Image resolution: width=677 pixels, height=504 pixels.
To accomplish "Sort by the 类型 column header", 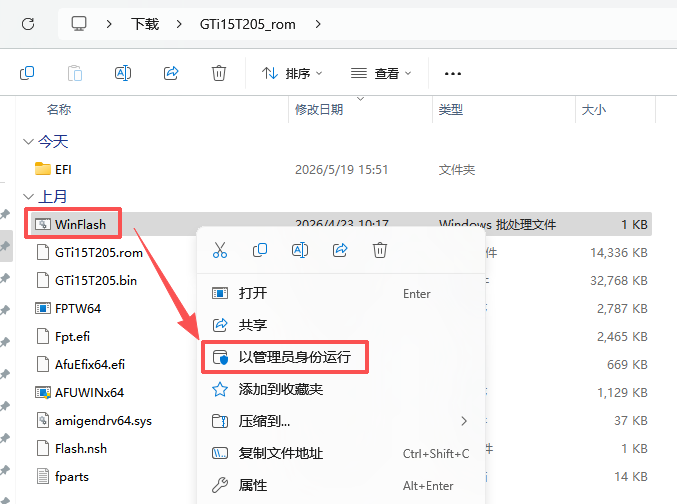I will pyautogui.click(x=451, y=110).
